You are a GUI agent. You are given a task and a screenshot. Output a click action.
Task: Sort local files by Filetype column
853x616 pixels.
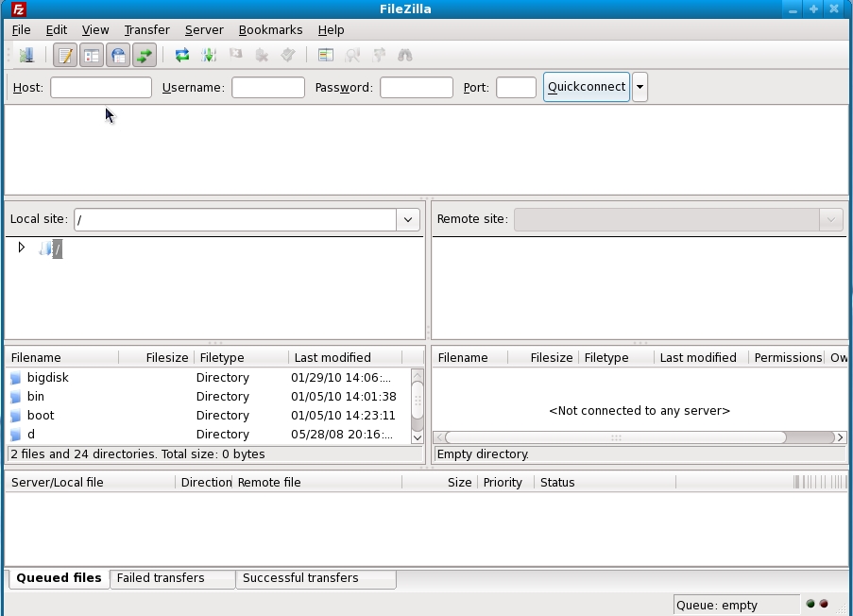pos(242,357)
